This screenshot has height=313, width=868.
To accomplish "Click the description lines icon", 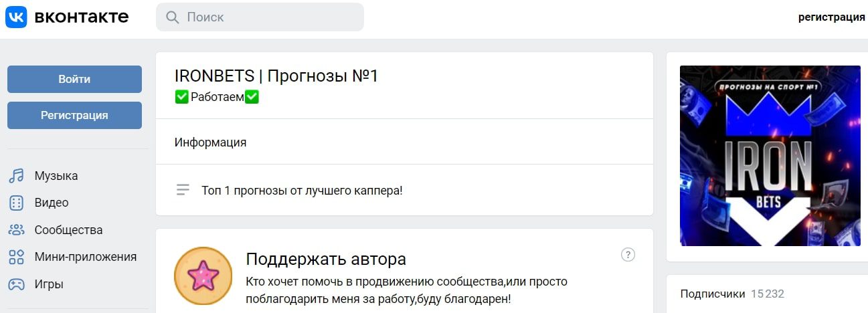I will pyautogui.click(x=183, y=190).
